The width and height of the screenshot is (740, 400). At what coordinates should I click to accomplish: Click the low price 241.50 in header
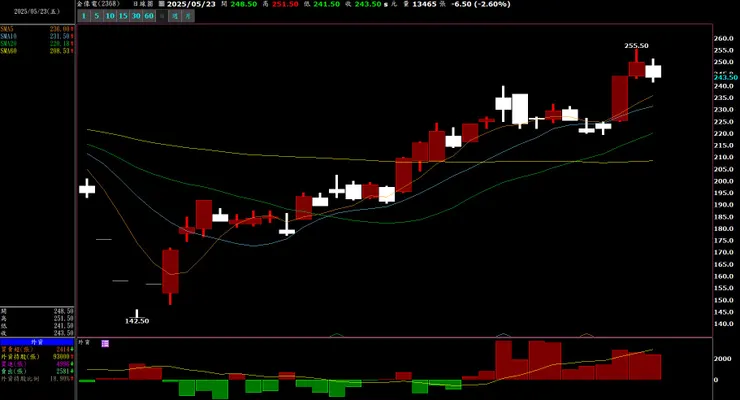327,4
